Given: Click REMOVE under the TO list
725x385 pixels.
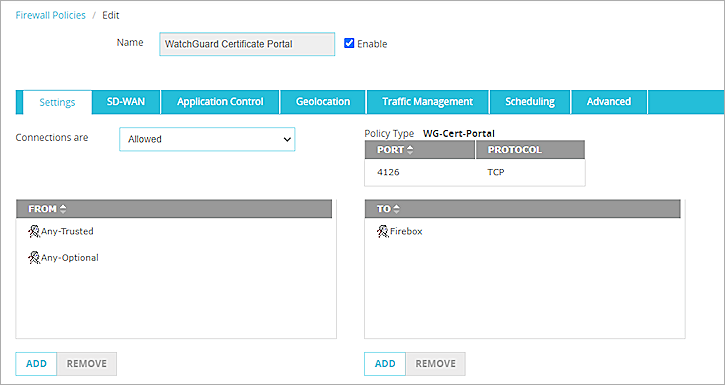Looking at the screenshot, I should coord(435,364).
